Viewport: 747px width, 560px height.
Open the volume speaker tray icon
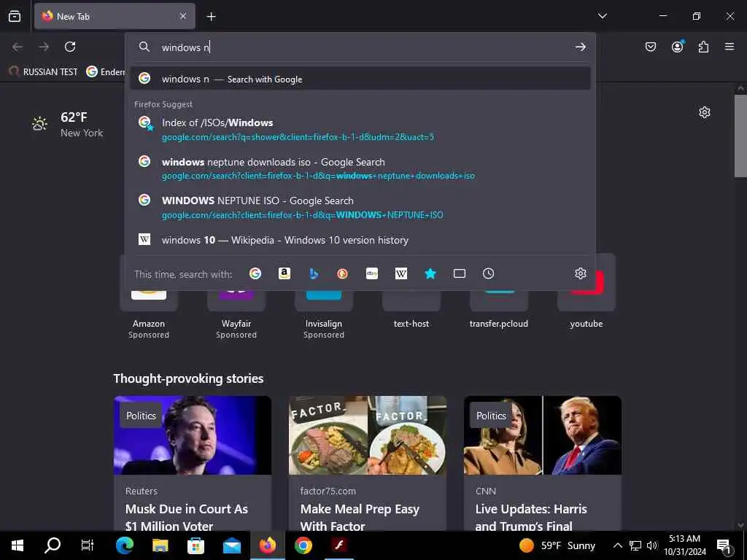(652, 545)
